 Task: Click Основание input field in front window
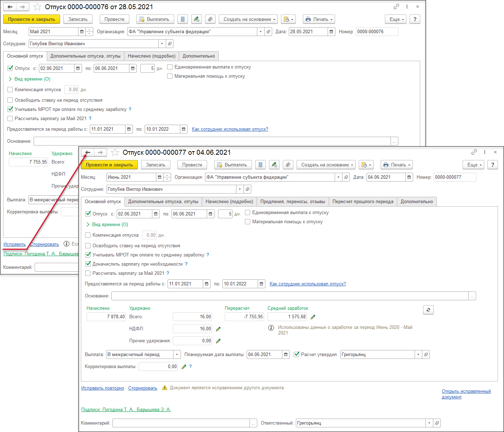[290, 296]
